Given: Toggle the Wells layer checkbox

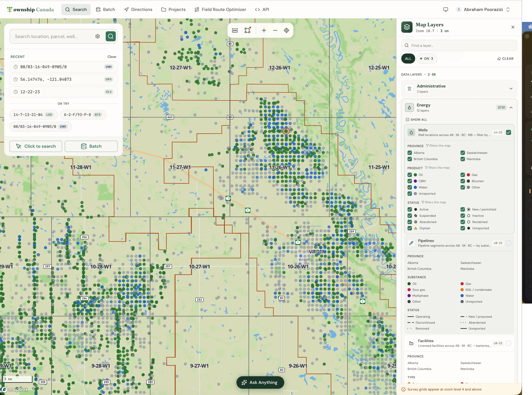Looking at the screenshot, I should coord(508,132).
